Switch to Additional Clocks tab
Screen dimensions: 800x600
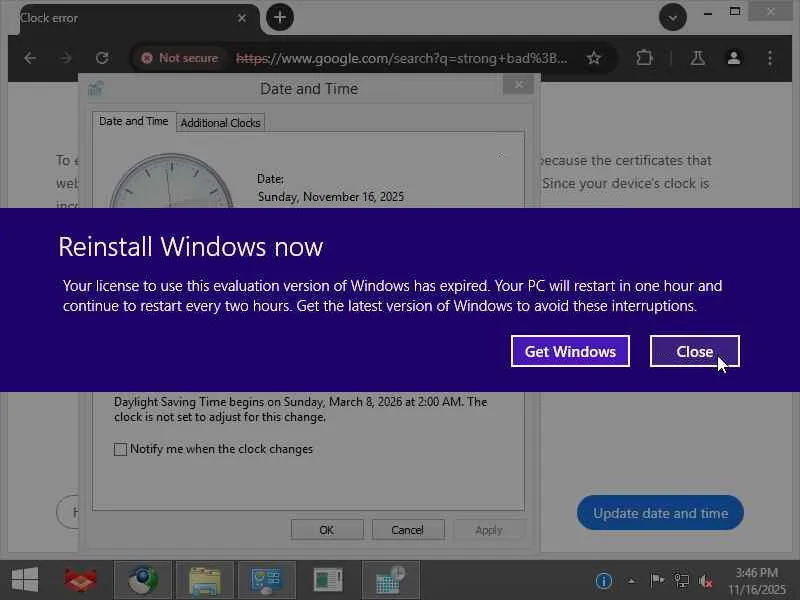(x=220, y=122)
